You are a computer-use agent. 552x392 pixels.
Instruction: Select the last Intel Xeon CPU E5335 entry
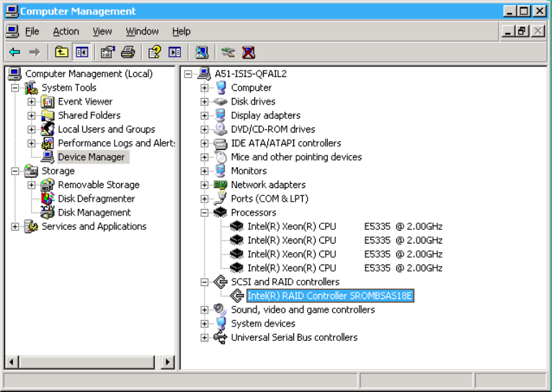344,268
